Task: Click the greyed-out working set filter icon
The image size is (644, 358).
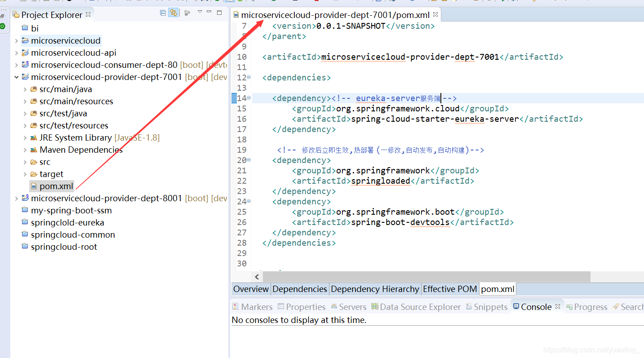Action: click(x=187, y=13)
